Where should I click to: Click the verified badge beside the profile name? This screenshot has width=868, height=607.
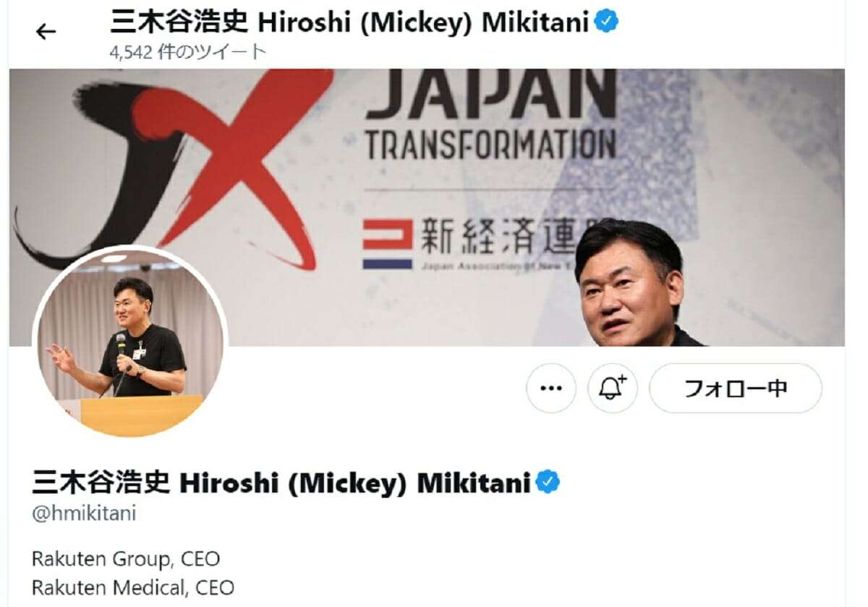tap(548, 482)
